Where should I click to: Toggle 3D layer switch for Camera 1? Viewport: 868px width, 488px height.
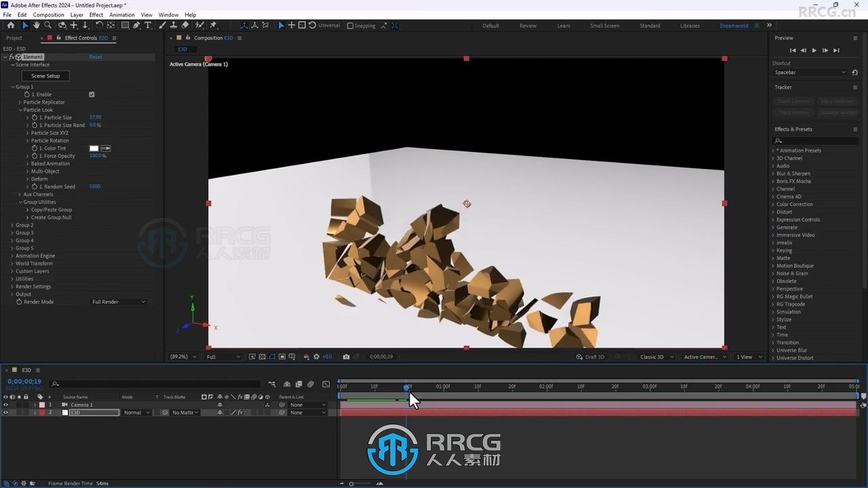click(x=267, y=405)
